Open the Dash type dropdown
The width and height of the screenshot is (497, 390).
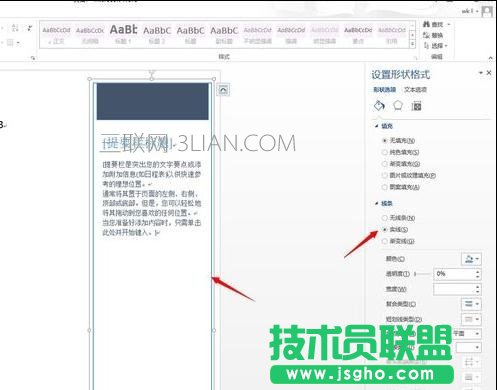click(x=471, y=319)
